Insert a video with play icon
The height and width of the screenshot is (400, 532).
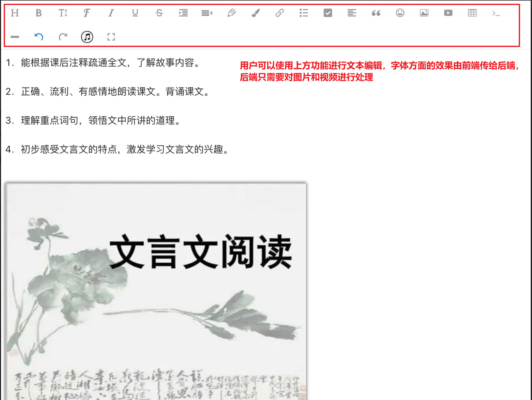pyautogui.click(x=448, y=13)
